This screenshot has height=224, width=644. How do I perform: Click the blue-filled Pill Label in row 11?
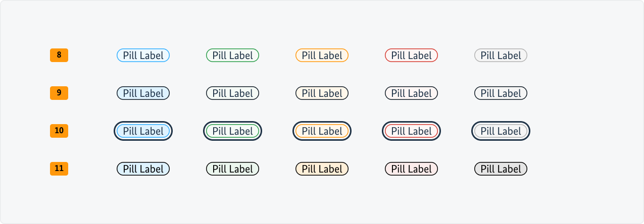click(143, 169)
